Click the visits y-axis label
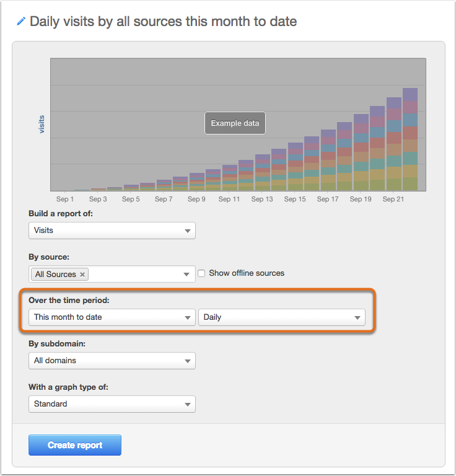The height and width of the screenshot is (476, 456). [42, 124]
